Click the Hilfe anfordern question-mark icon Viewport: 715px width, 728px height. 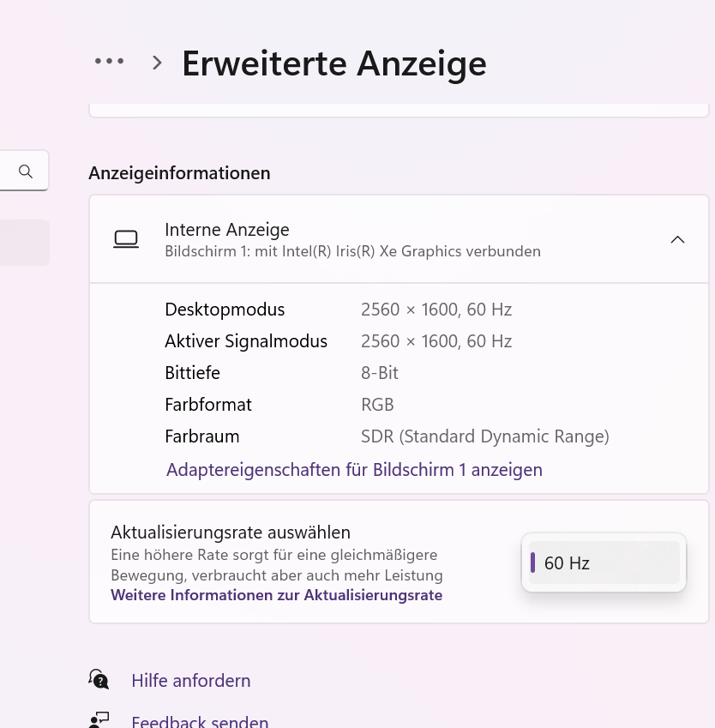[99, 678]
